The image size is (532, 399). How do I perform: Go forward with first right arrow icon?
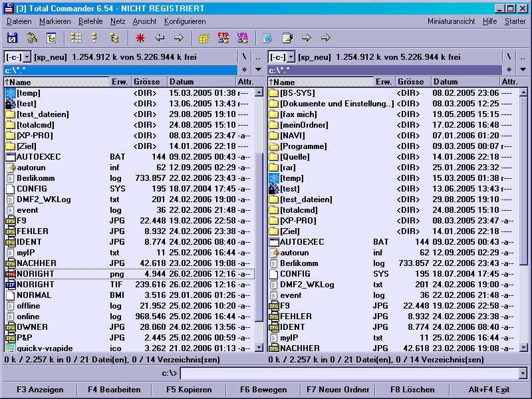pyautogui.click(x=179, y=38)
